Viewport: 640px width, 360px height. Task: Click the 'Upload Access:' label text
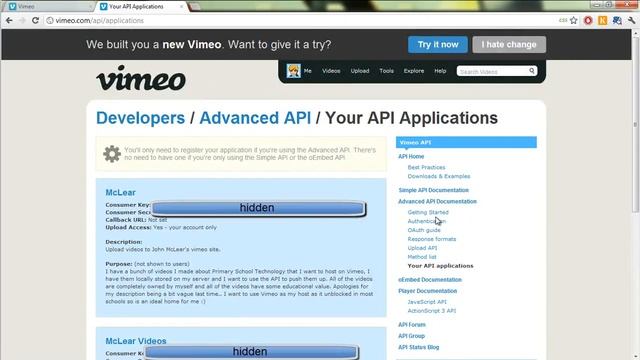[128, 227]
